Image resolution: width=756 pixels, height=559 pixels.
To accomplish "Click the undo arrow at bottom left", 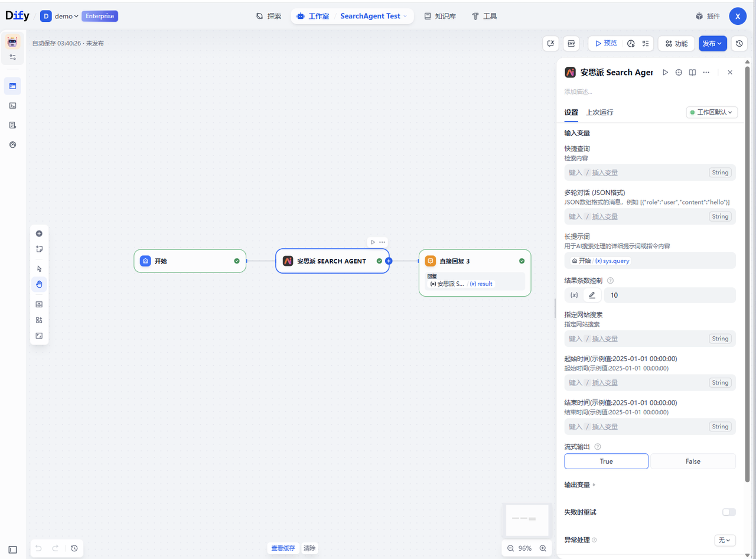I will click(x=38, y=548).
